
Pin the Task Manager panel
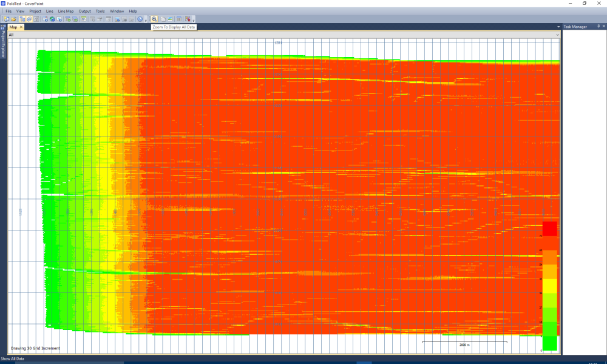[x=597, y=27]
